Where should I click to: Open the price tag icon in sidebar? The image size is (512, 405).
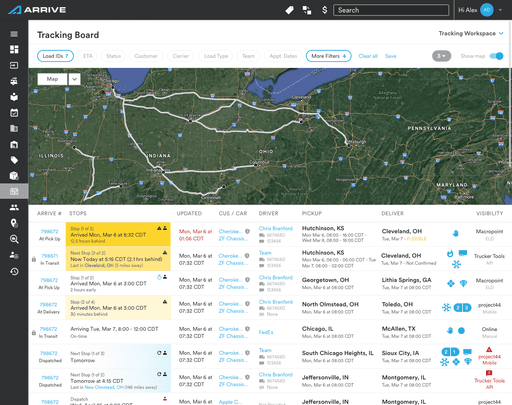(x=14, y=160)
